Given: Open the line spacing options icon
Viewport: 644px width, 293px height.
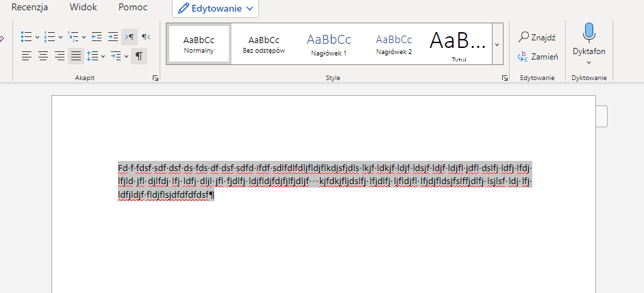Looking at the screenshot, I should tap(92, 56).
